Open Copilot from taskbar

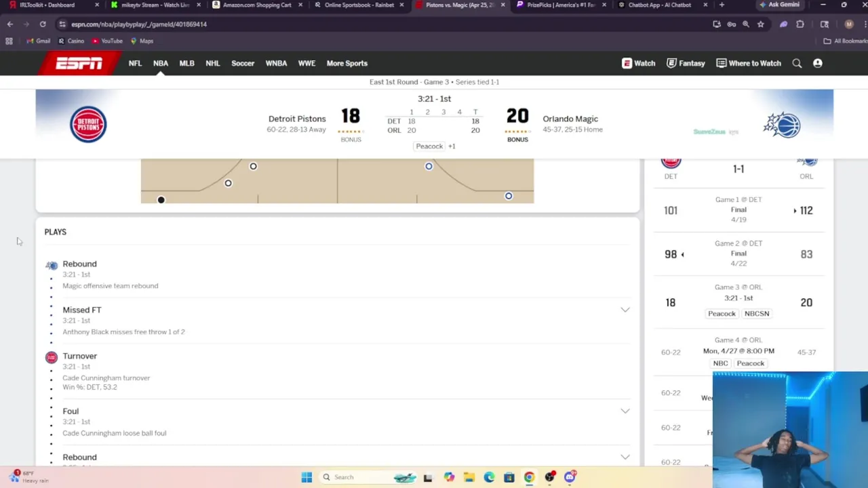point(449,477)
